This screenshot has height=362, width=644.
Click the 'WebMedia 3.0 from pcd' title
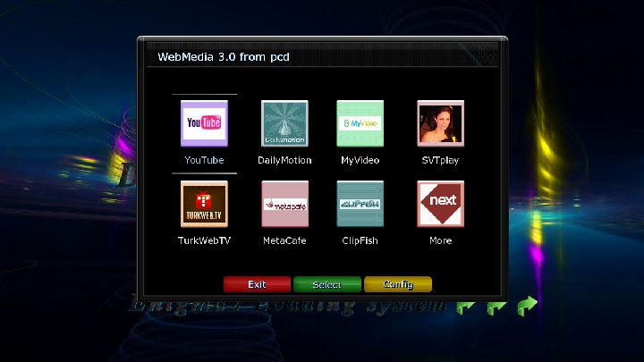224,56
